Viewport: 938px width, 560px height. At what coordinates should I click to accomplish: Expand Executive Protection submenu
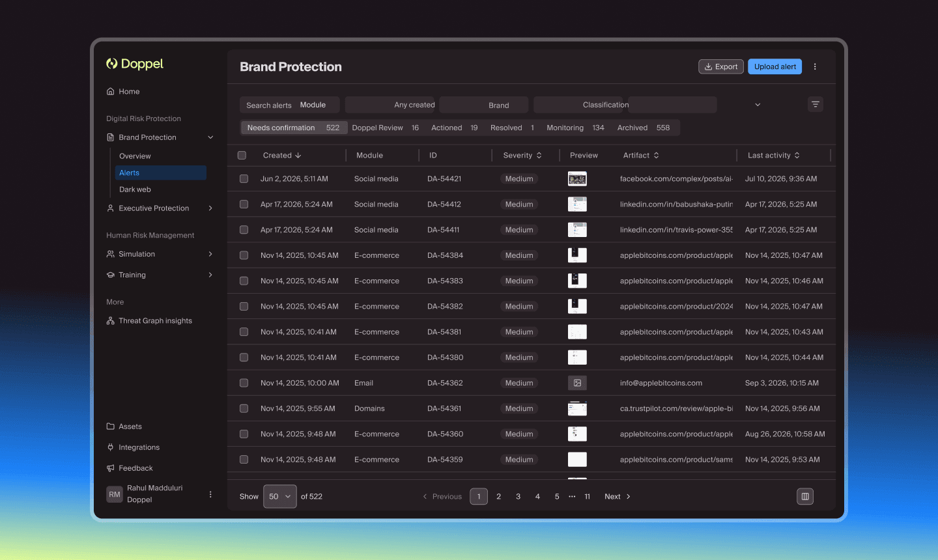[x=210, y=208]
